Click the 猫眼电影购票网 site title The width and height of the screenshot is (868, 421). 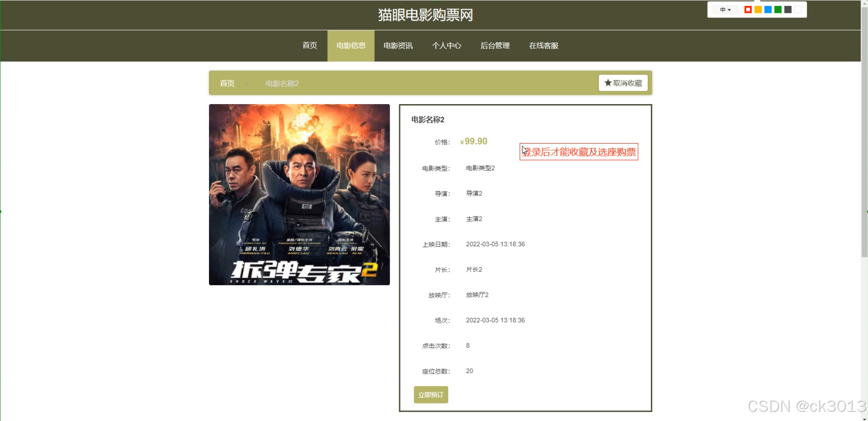[426, 15]
